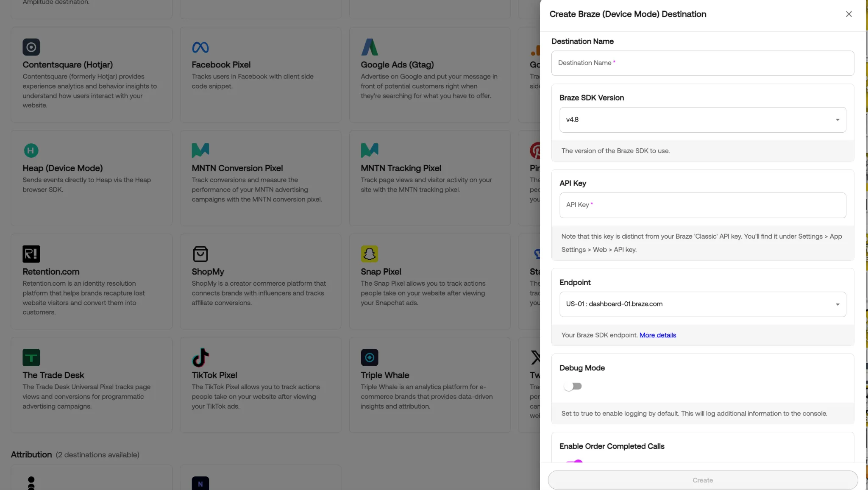Click the Contentsquare (Hotjar) icon
This screenshot has width=868, height=490.
click(x=31, y=47)
